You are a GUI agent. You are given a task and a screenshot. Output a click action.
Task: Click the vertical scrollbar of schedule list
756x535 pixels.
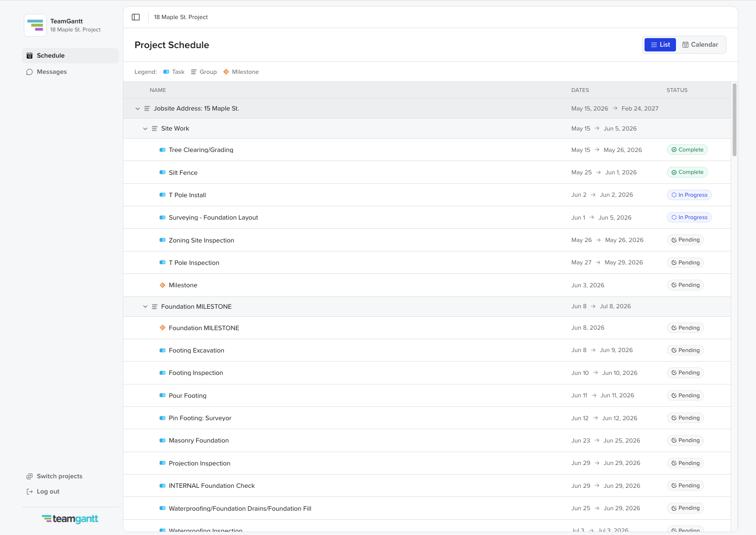(x=735, y=120)
